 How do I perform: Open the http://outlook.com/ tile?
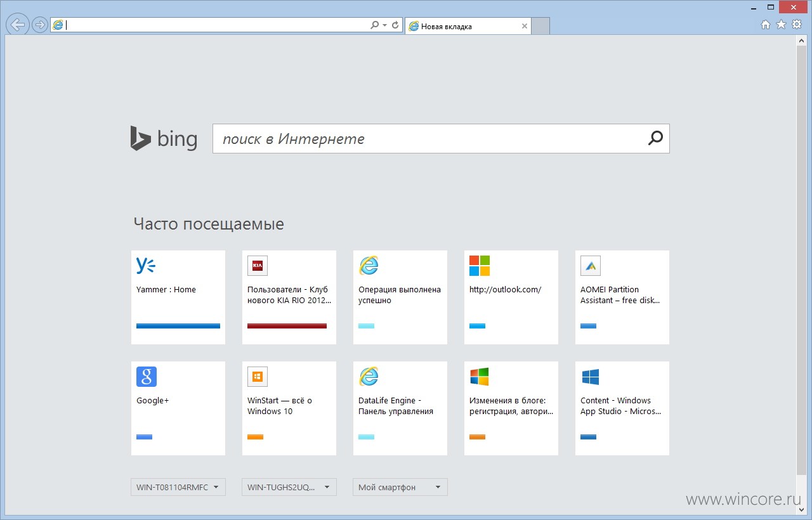click(x=511, y=297)
